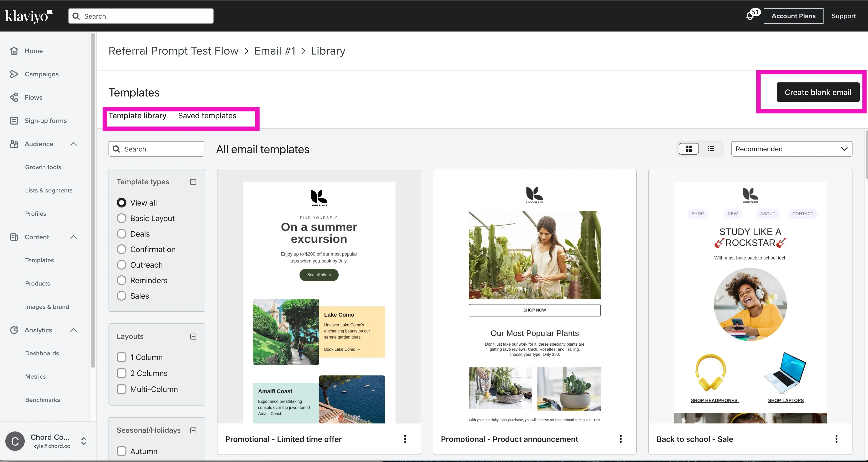
Task: Open the Recommended sort dropdown
Action: [791, 149]
